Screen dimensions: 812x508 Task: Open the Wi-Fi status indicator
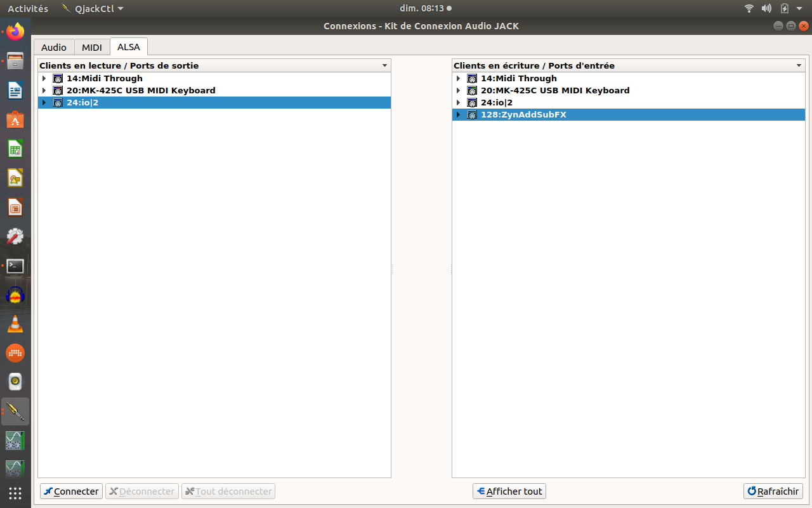[749, 8]
